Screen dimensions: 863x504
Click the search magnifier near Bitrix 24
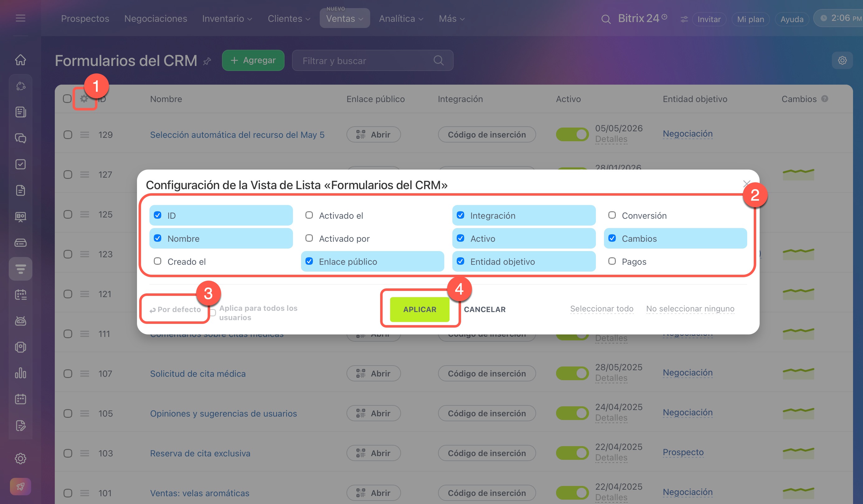pos(606,19)
